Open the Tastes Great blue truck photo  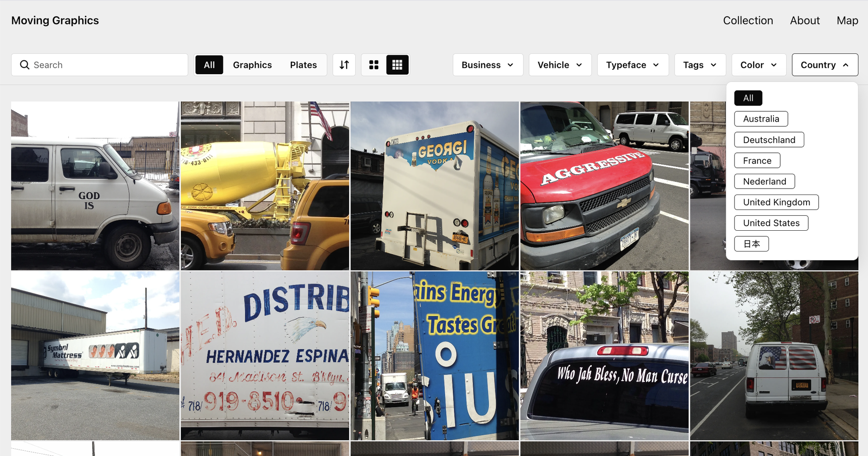pos(434,356)
